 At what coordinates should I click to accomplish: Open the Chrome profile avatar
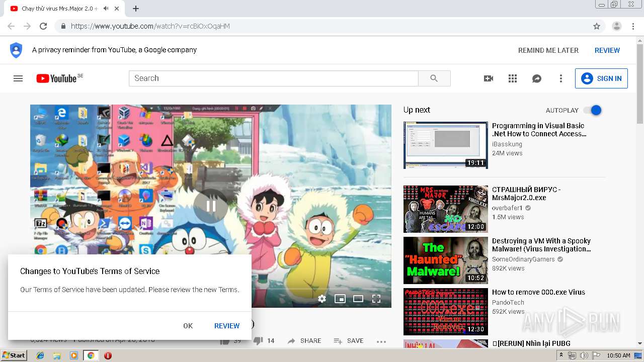pyautogui.click(x=616, y=26)
